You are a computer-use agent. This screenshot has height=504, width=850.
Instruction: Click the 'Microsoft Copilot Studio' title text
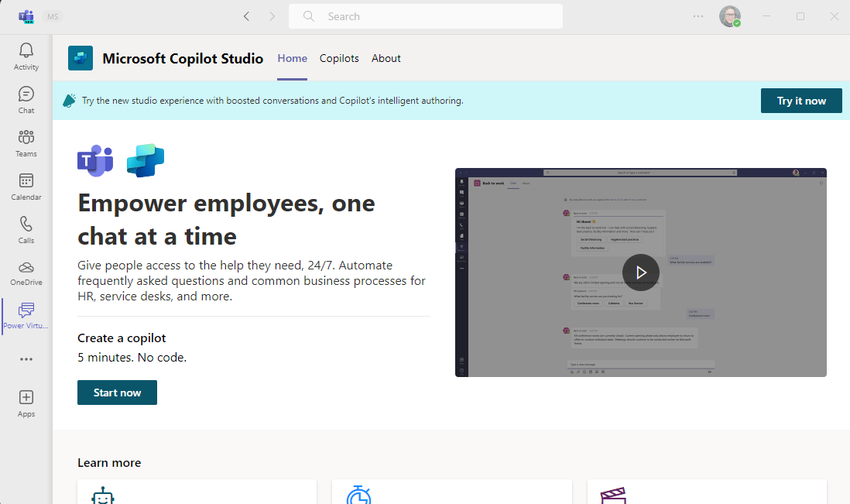(x=183, y=59)
